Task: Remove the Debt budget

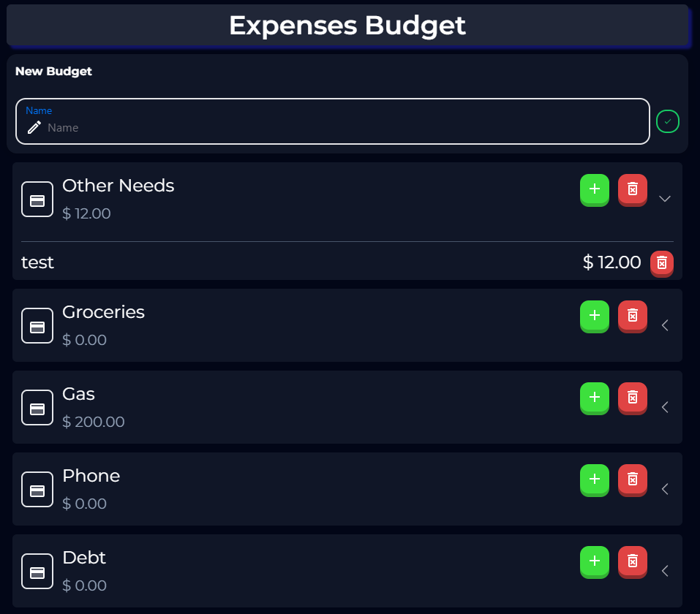Action: [632, 562]
